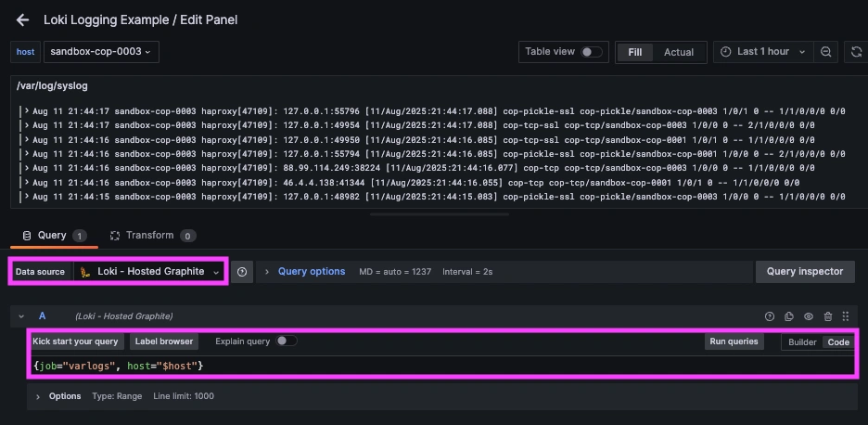Switch to the Query tab

54,236
